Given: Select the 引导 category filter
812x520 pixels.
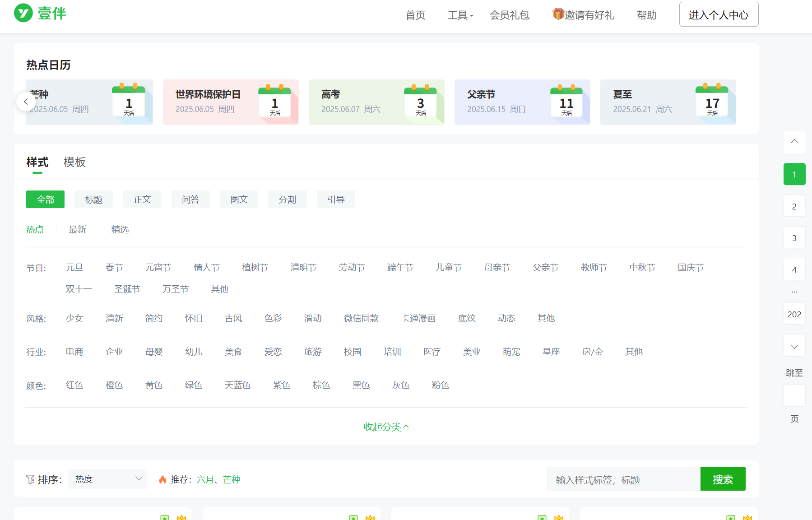Looking at the screenshot, I should coord(336,200).
